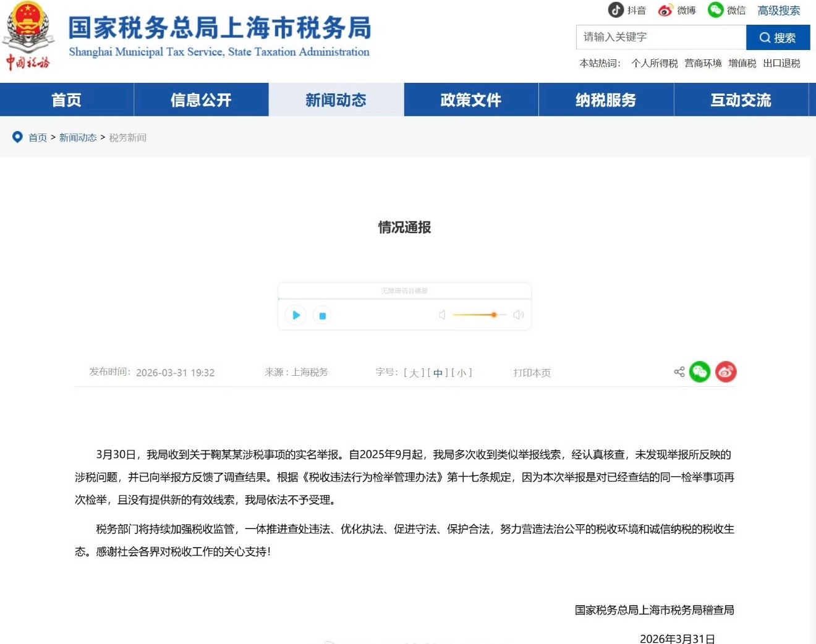The image size is (816, 644).
Task: Select 中 medium font size
Action: pos(437,373)
